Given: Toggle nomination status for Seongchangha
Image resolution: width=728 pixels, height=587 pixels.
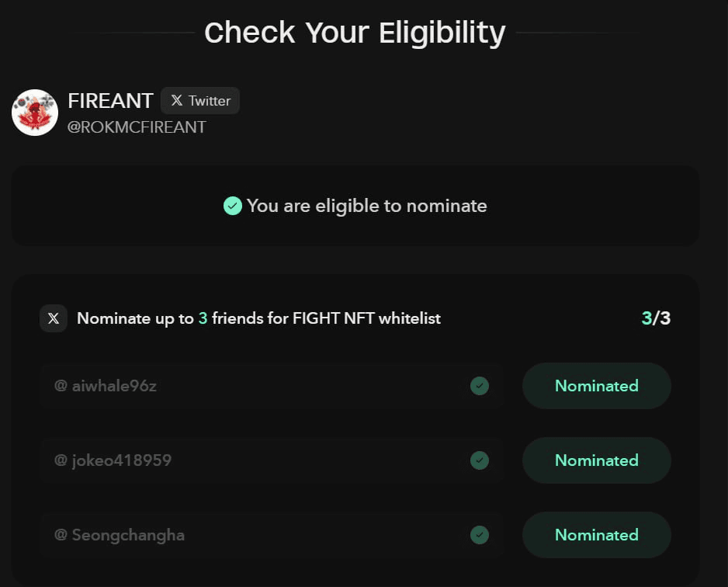Looking at the screenshot, I should [x=596, y=535].
